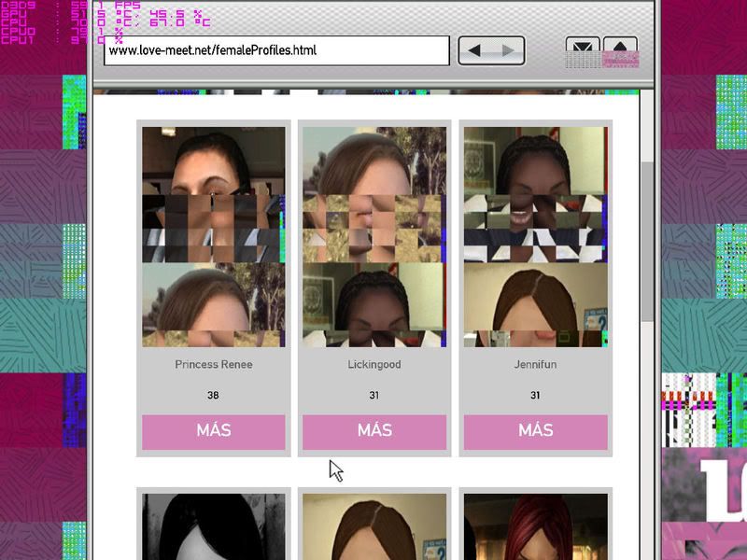
Task: Click the browser forward arrow
Action: pos(508,50)
